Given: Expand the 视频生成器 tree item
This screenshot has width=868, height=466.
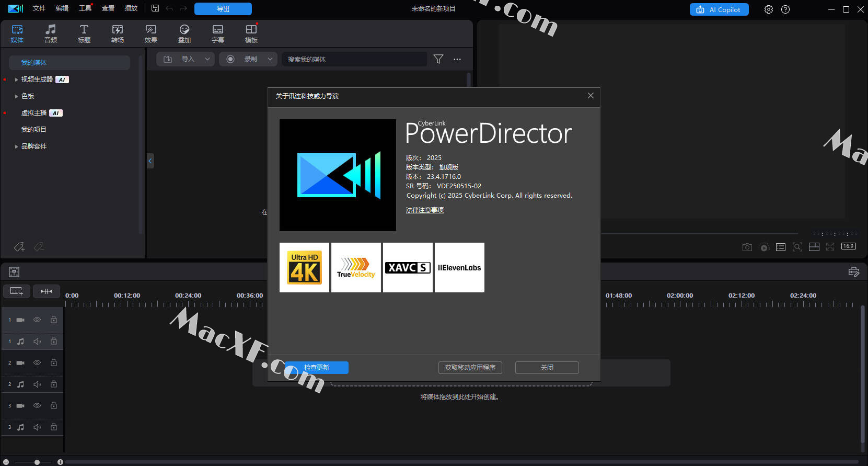Looking at the screenshot, I should [16, 79].
